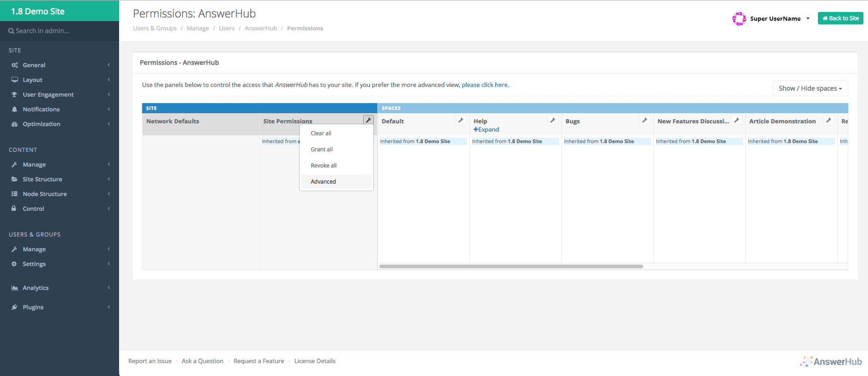Image resolution: width=868 pixels, height=376 pixels.
Task: Click the Node Structure list icon
Action: point(15,194)
